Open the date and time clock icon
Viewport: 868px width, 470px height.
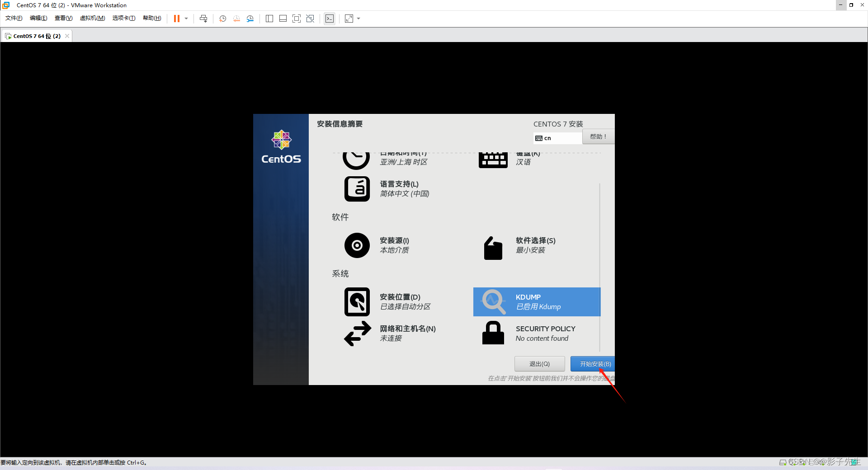pyautogui.click(x=356, y=161)
